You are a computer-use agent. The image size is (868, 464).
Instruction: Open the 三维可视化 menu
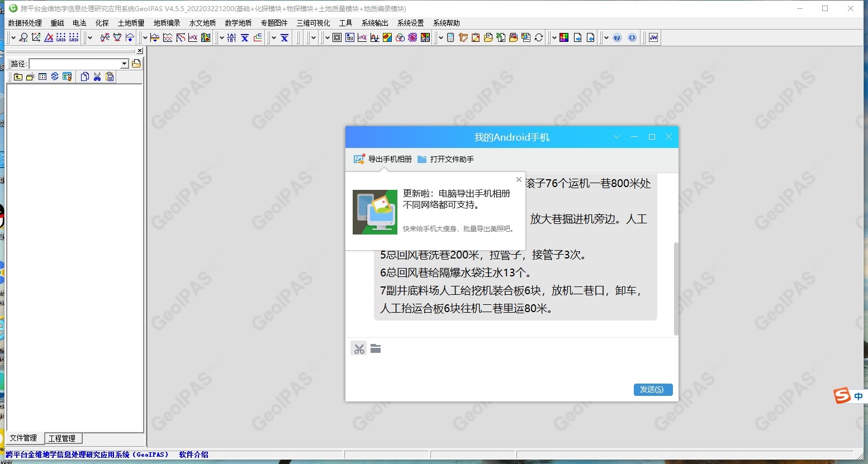click(x=314, y=23)
